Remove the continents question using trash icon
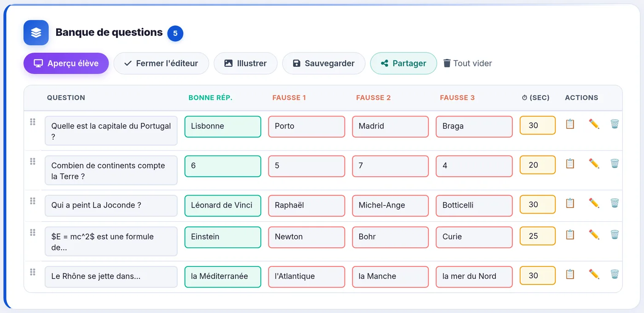 coord(615,163)
